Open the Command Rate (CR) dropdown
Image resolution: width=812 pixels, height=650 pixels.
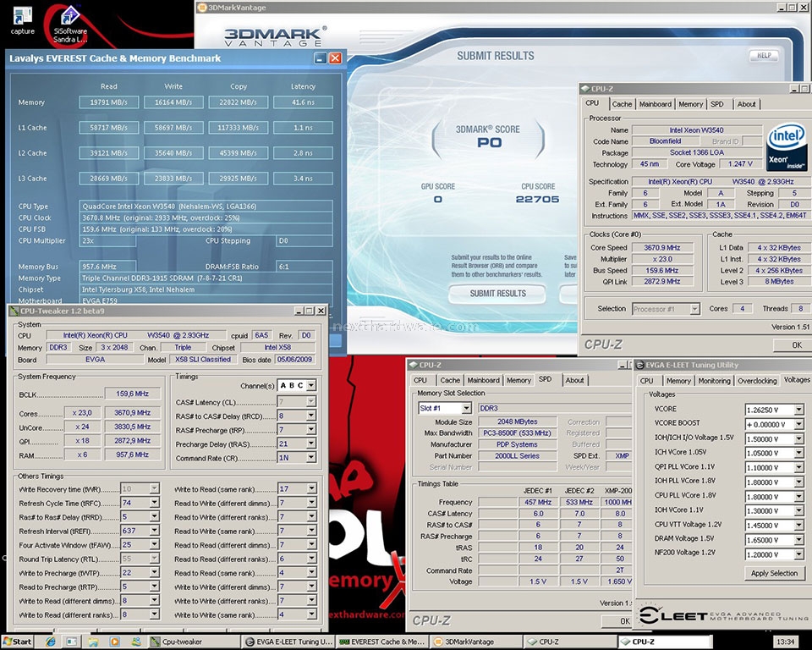tap(311, 458)
